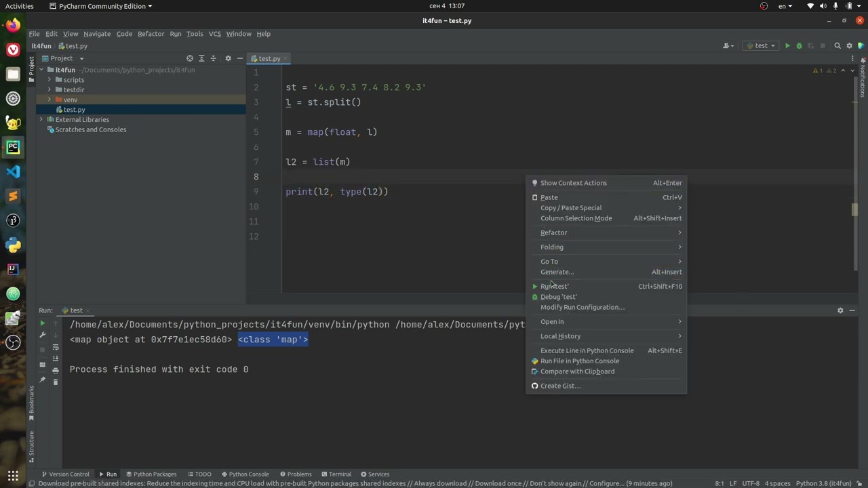Image resolution: width=868 pixels, height=488 pixels.
Task: Choose Create Gist… in context menu
Action: tap(606, 386)
